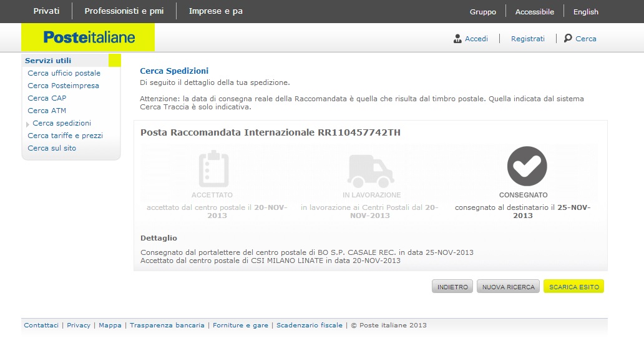This screenshot has width=644, height=348.
Task: Open the Privati section
Action: click(47, 11)
